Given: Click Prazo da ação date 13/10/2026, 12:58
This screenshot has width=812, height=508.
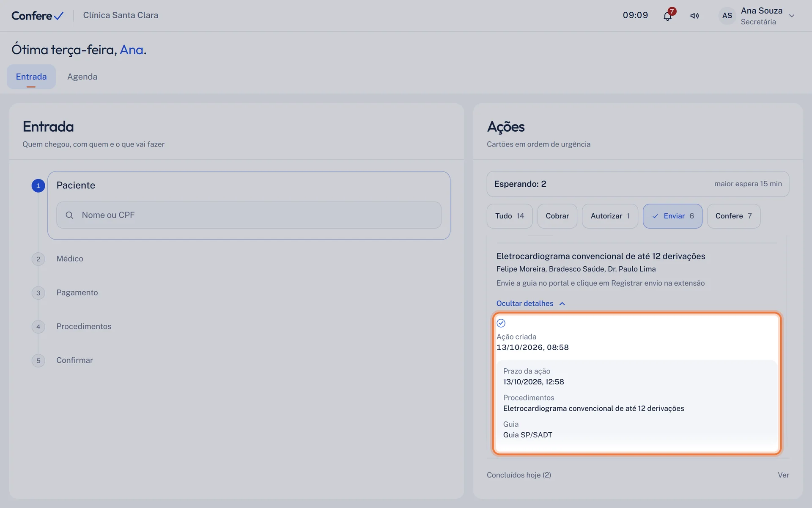Looking at the screenshot, I should click(534, 382).
